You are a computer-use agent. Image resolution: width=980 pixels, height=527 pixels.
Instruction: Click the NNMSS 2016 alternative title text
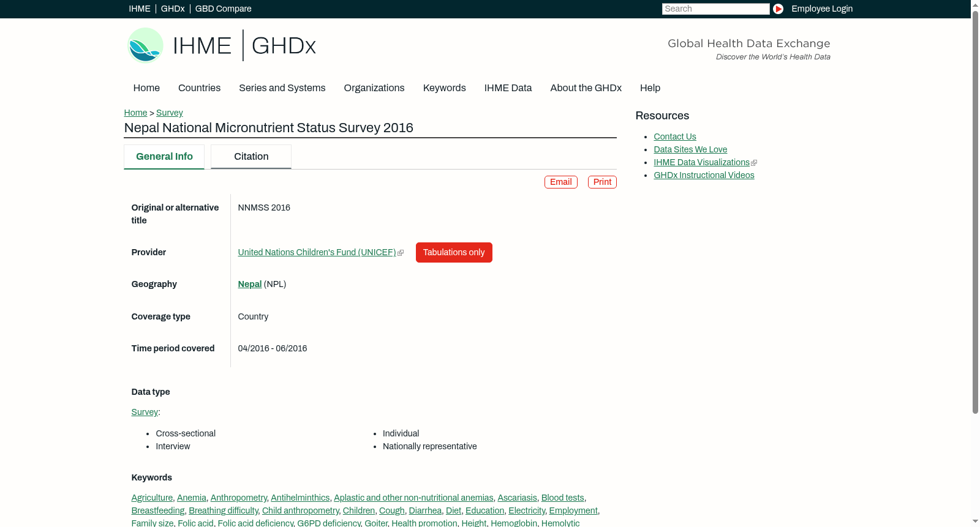point(264,207)
